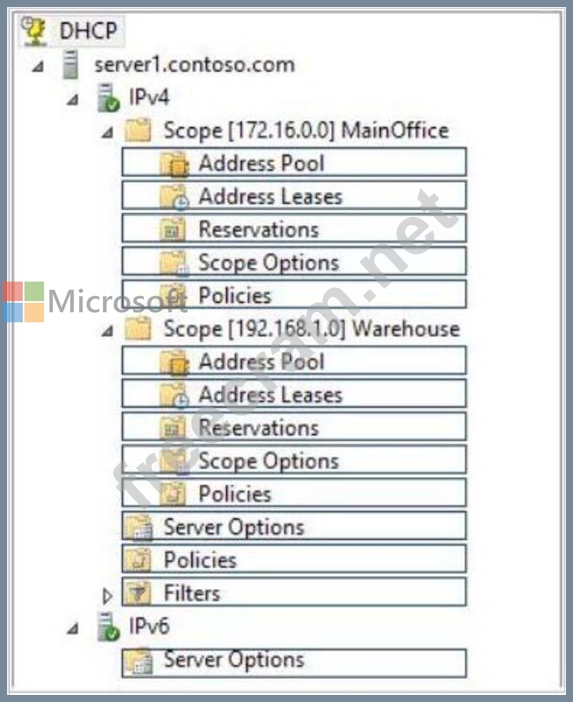This screenshot has width=573, height=702.
Task: Collapse the server1.contoso.com node arrow
Action: 38,67
